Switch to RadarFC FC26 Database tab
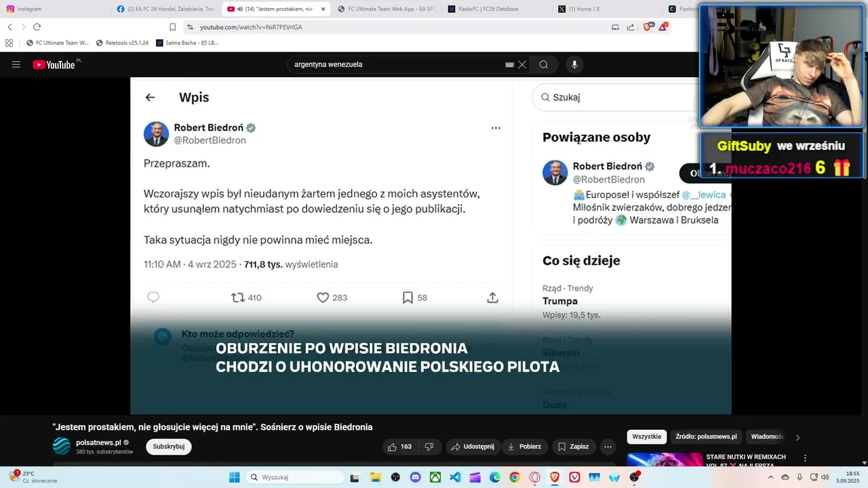Viewport: 868px width, 488px height. click(x=498, y=9)
